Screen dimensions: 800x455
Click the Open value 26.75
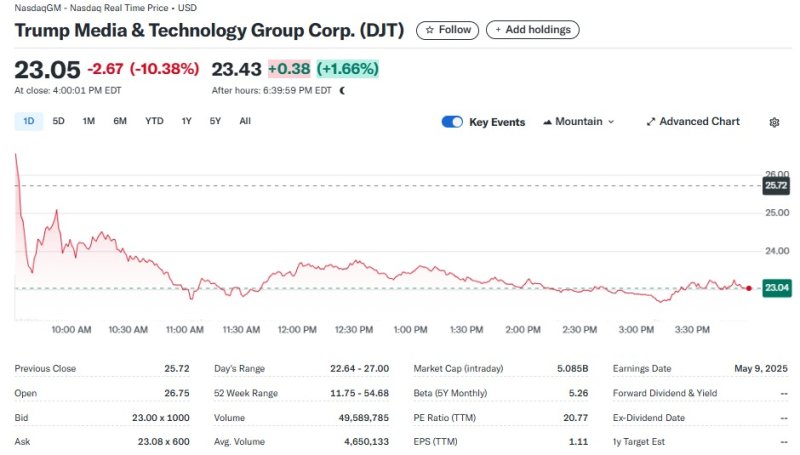pyautogui.click(x=177, y=393)
